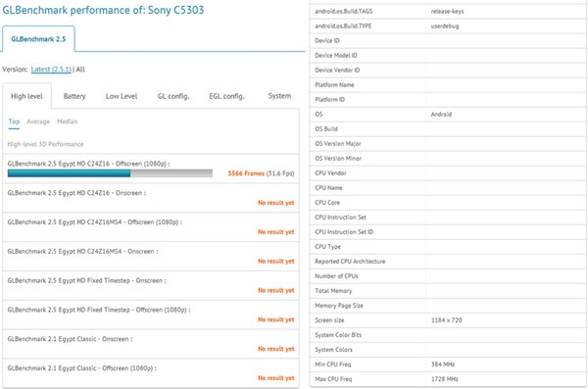The width and height of the screenshot is (588, 389).
Task: Open the GL config. tab
Action: pyautogui.click(x=173, y=96)
